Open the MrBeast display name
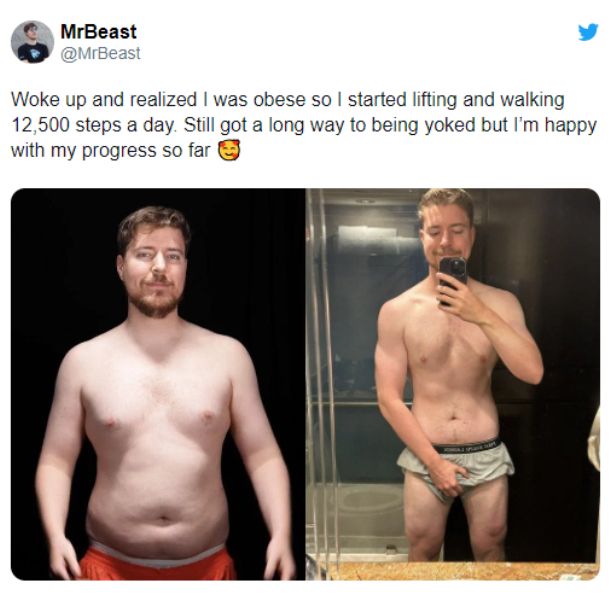Image resolution: width=616 pixels, height=600 pixels. 98,31
